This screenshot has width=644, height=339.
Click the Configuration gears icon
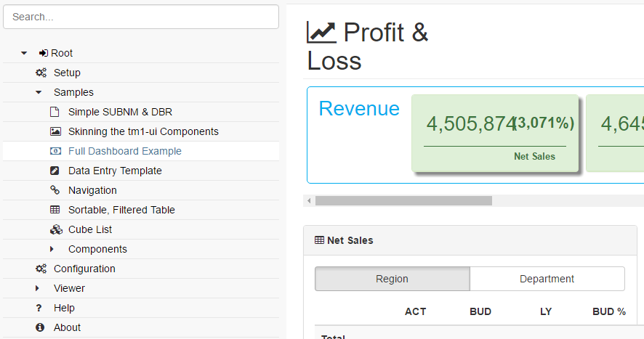coord(41,269)
